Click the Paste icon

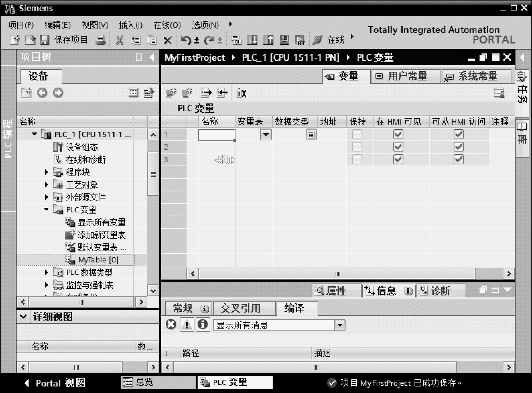click(x=151, y=40)
